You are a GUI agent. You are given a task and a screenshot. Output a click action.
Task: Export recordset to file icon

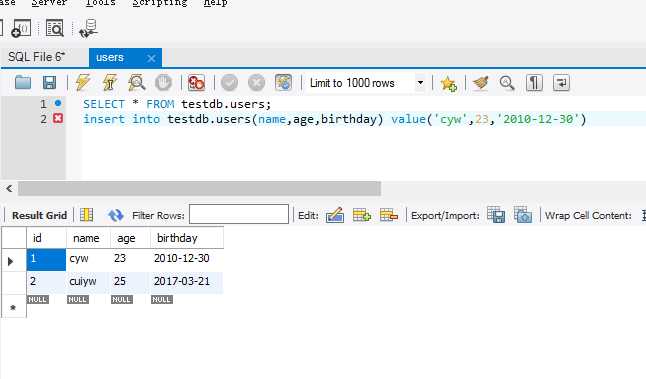coord(496,215)
